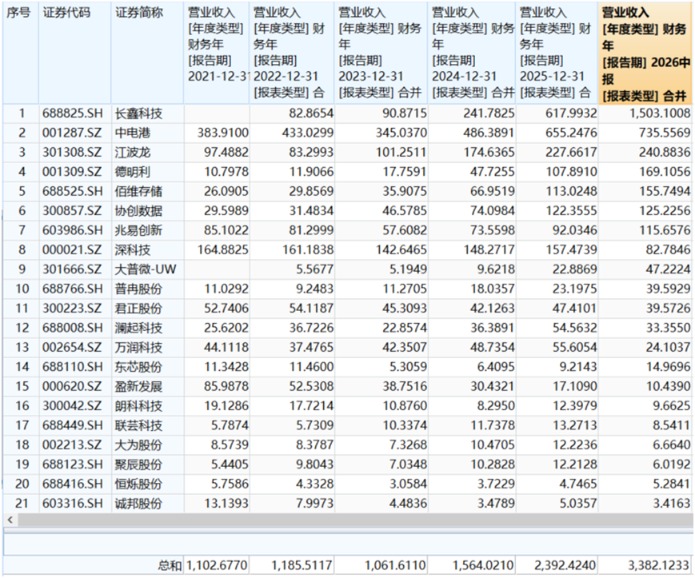The height and width of the screenshot is (578, 695).
Task: Click the value 383.9100 in 中电港 row
Action: [223, 133]
